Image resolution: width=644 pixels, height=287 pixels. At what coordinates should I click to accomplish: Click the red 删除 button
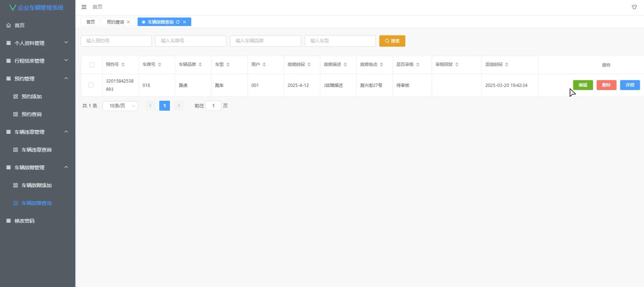coord(606,85)
